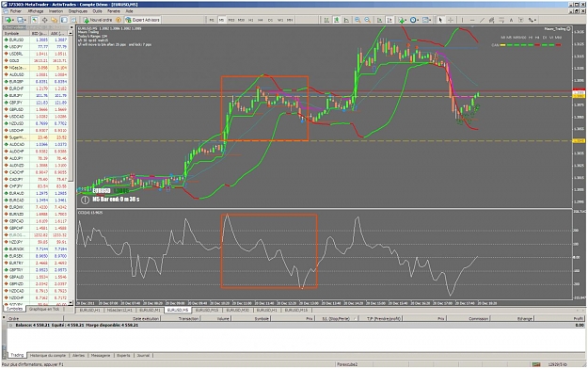
Task: Toggle the auto scroll chart icon
Action: pyautogui.click(x=379, y=20)
